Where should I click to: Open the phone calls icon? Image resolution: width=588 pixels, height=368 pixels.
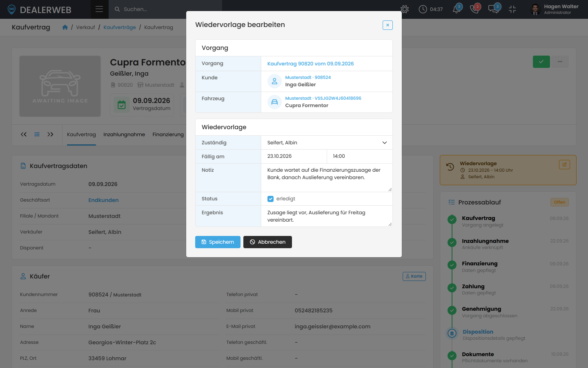[x=475, y=9]
